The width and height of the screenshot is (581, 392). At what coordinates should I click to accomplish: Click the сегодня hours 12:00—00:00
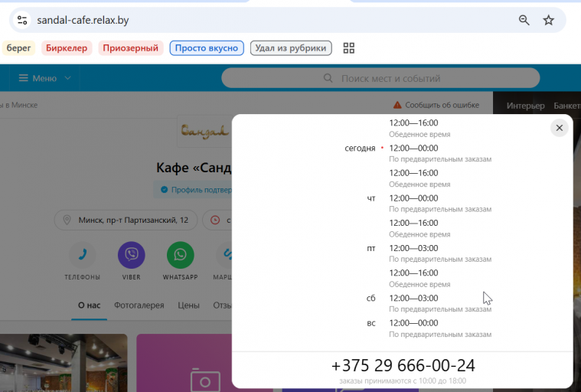pos(413,149)
